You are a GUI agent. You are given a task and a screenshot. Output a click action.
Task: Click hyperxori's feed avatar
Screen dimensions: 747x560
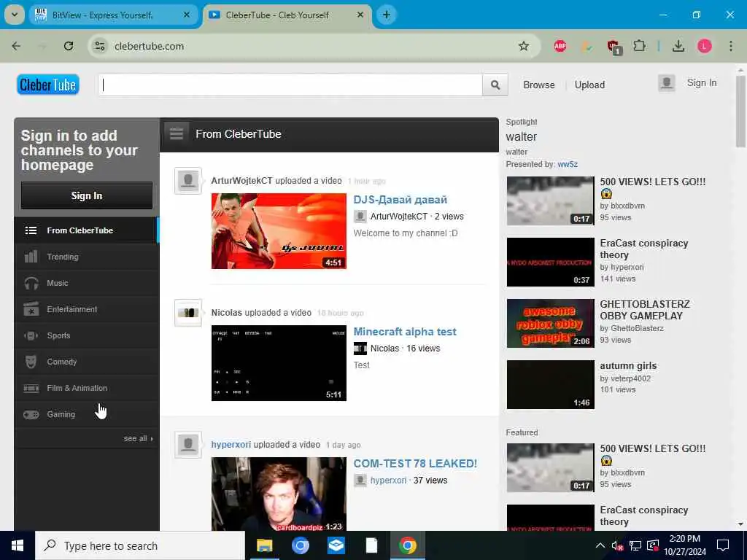pos(188,445)
